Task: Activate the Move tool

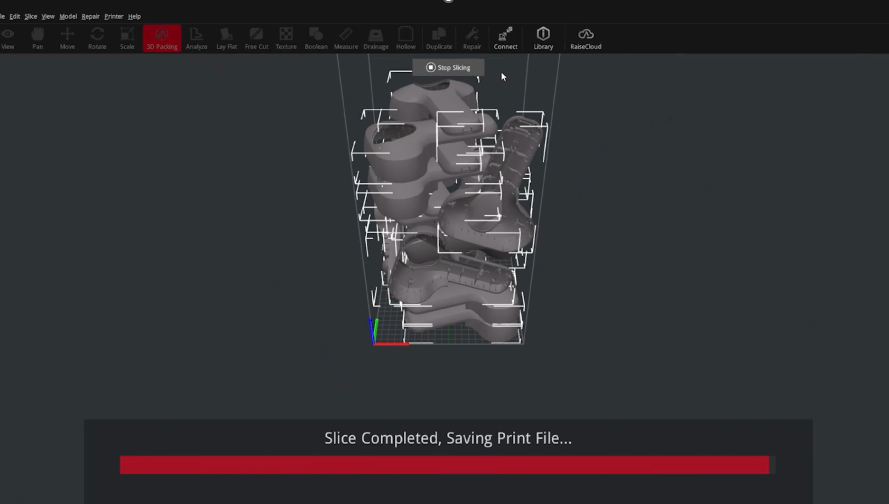Action: coord(67,39)
